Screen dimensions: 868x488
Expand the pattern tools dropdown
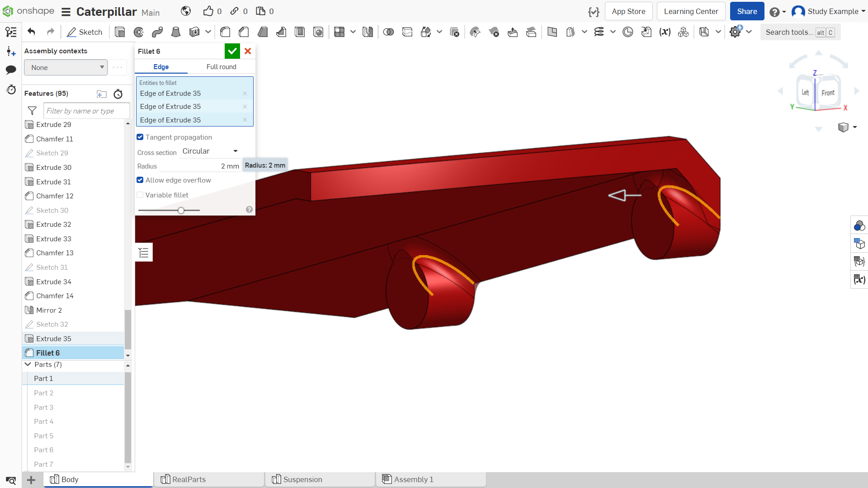pyautogui.click(x=353, y=32)
